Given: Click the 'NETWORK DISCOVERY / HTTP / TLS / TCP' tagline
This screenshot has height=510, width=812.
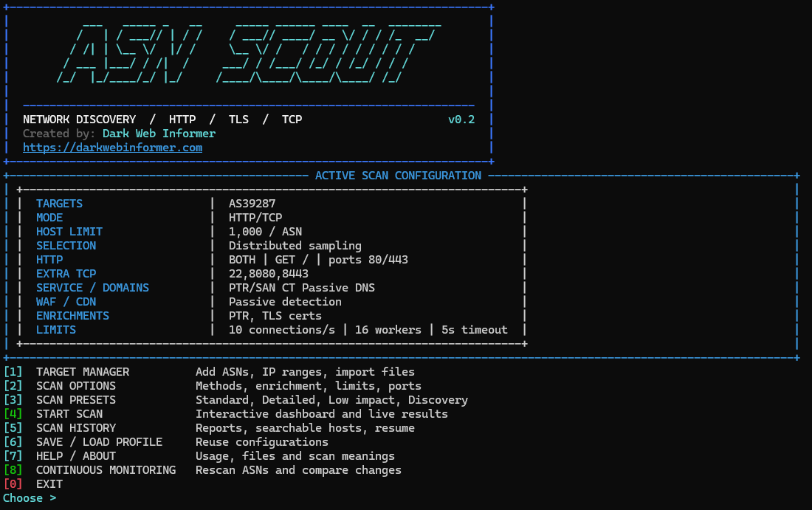Looking at the screenshot, I should 162,120.
